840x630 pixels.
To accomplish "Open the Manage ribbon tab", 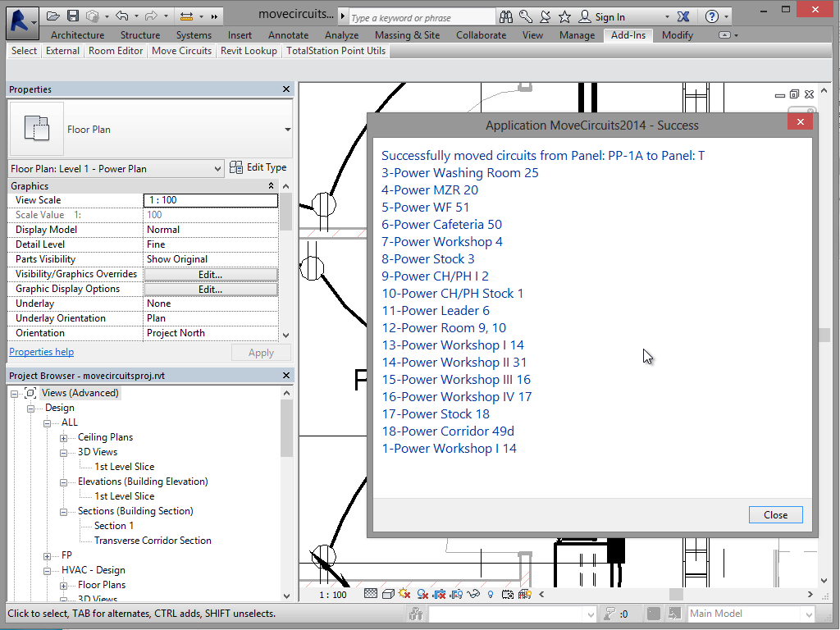I will 577,35.
